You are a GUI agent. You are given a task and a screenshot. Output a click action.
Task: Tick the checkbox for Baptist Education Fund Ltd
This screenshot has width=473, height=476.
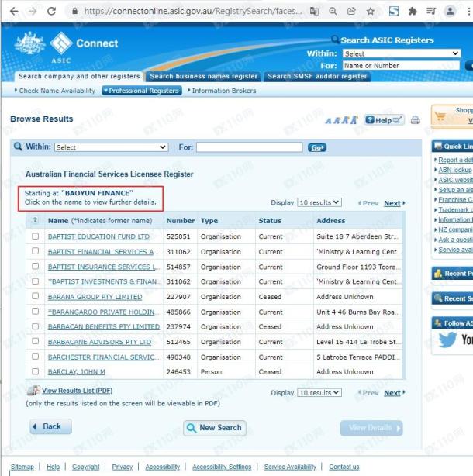coord(35,236)
